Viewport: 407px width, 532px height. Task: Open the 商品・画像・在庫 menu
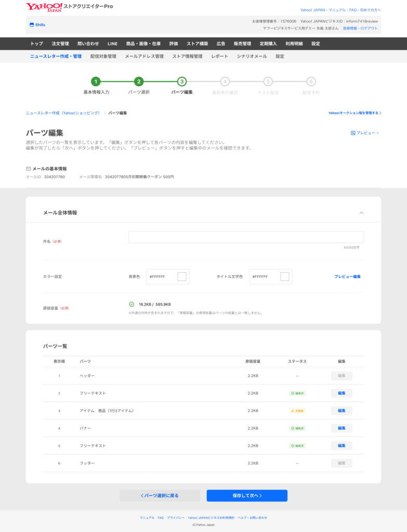point(143,44)
